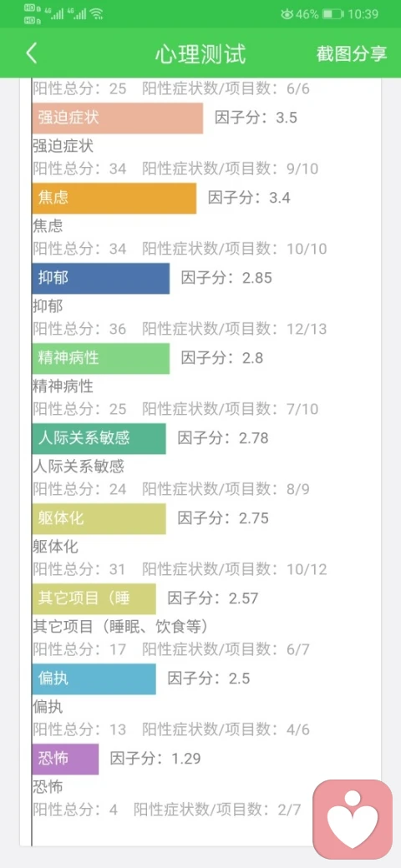Tap the yellow 躯体化 bar
The width and height of the screenshot is (401, 868).
pyautogui.click(x=99, y=518)
